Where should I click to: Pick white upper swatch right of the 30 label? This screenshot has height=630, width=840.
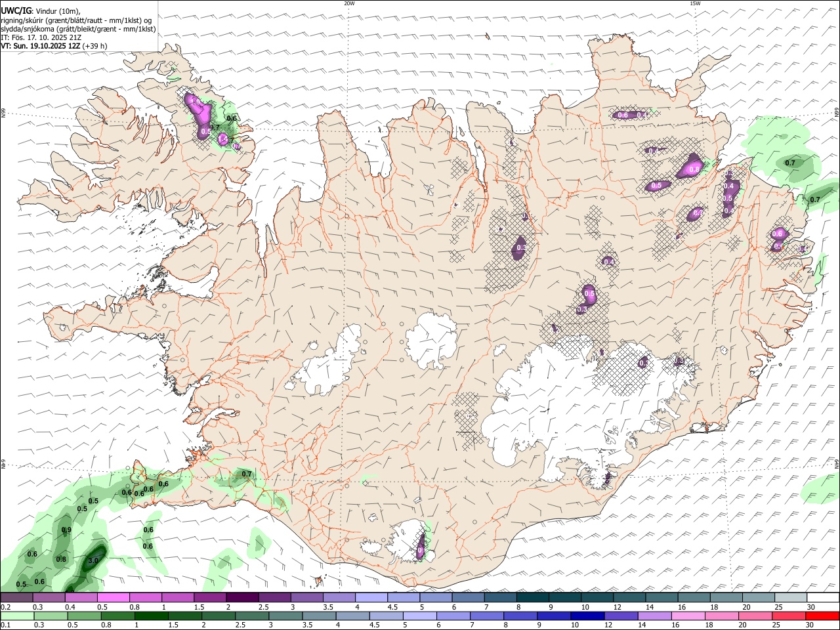[823, 598]
